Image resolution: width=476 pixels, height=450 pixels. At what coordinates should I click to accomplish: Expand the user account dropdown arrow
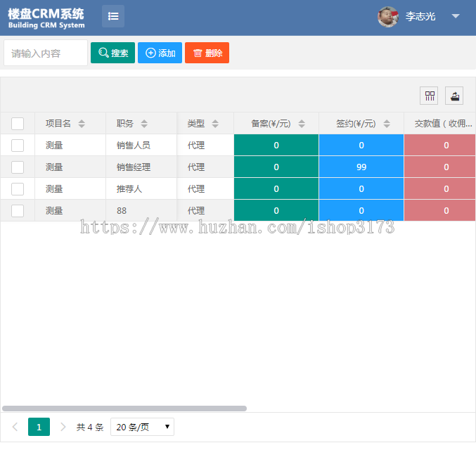point(456,16)
